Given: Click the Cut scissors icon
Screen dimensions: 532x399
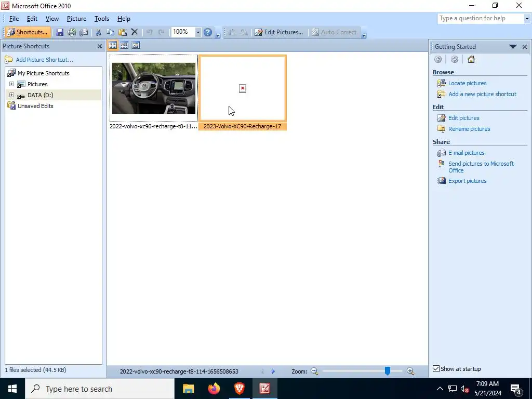Looking at the screenshot, I should point(98,32).
